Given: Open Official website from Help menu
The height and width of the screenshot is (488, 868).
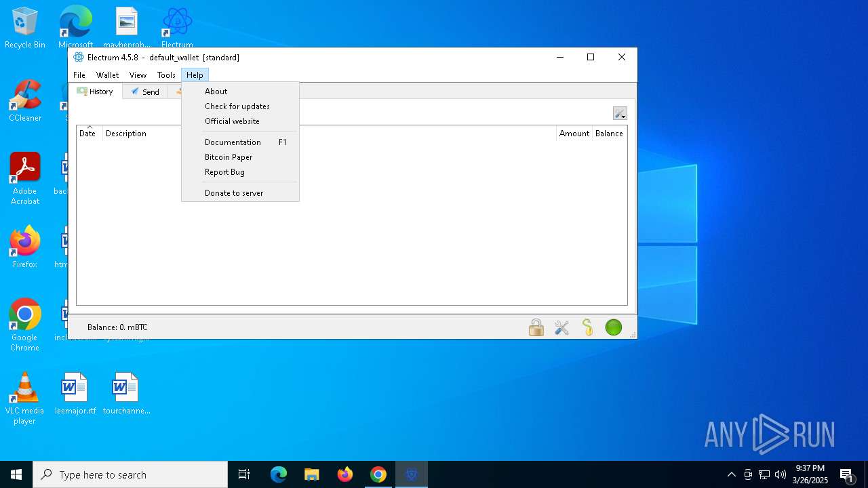Looking at the screenshot, I should coord(240,121).
